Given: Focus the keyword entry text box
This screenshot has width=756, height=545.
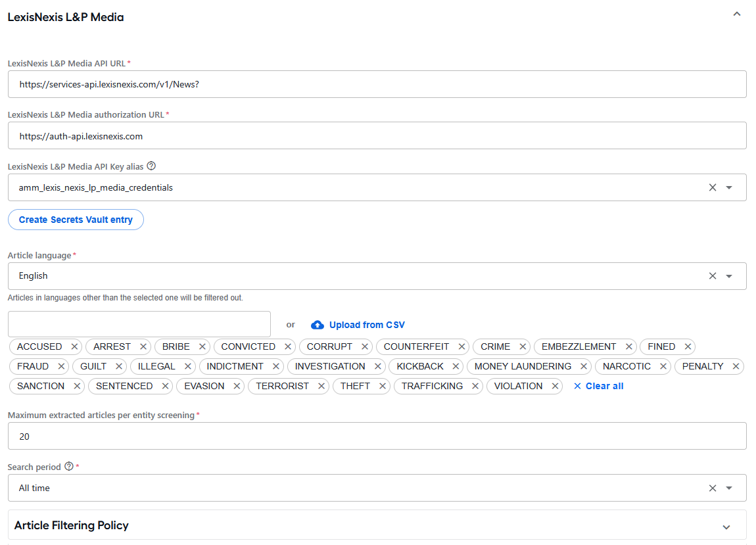Looking at the screenshot, I should click(x=139, y=324).
